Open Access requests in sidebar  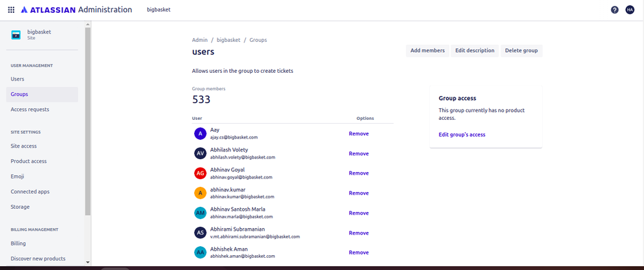point(42,110)
